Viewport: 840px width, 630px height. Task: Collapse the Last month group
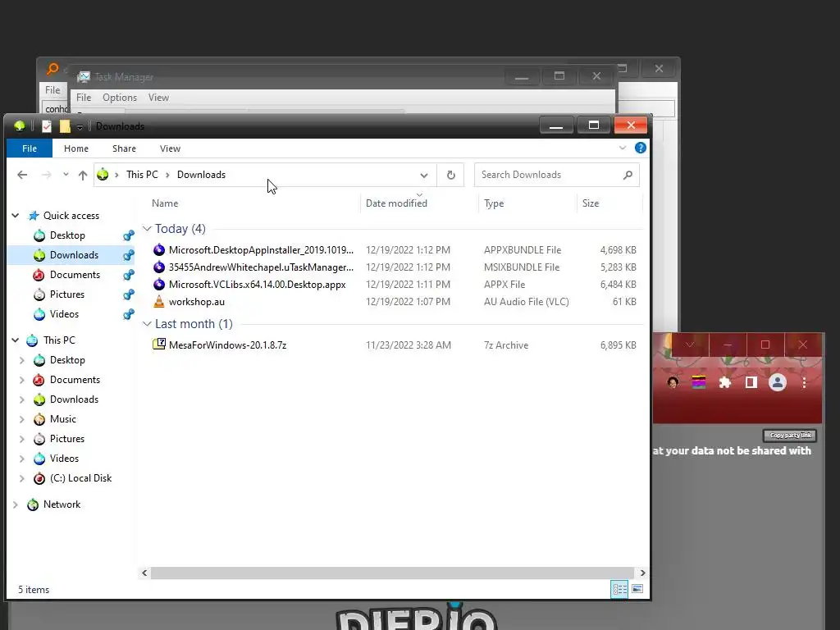pos(147,323)
